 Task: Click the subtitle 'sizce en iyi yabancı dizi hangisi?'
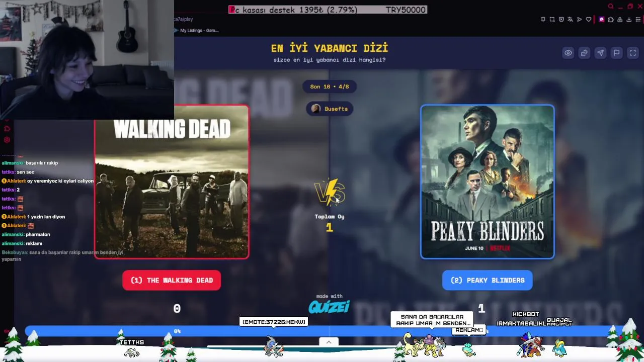tap(330, 60)
